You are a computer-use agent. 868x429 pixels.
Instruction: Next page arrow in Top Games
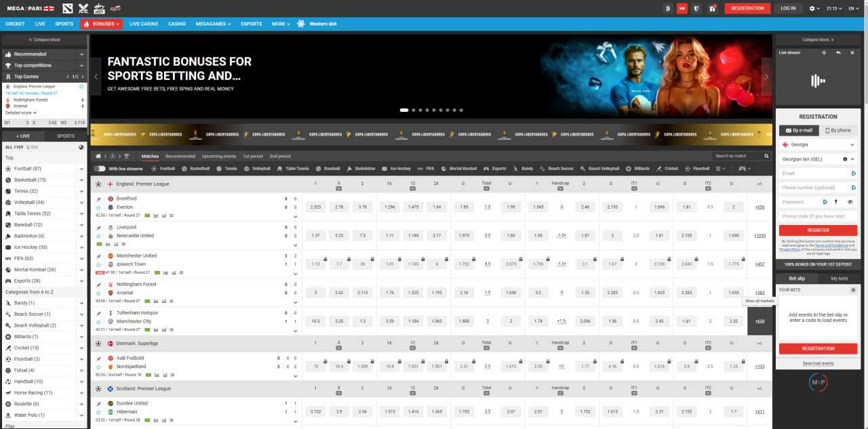click(83, 77)
